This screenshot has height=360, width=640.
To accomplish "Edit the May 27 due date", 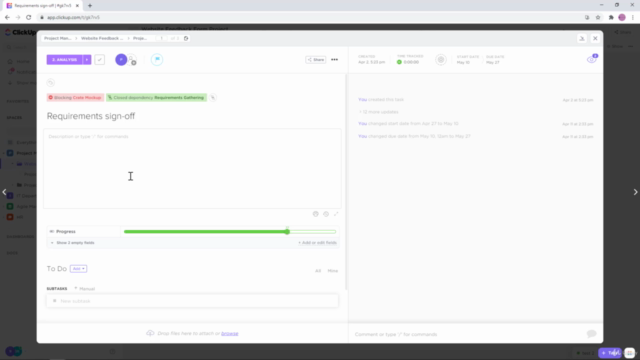I will click(493, 62).
